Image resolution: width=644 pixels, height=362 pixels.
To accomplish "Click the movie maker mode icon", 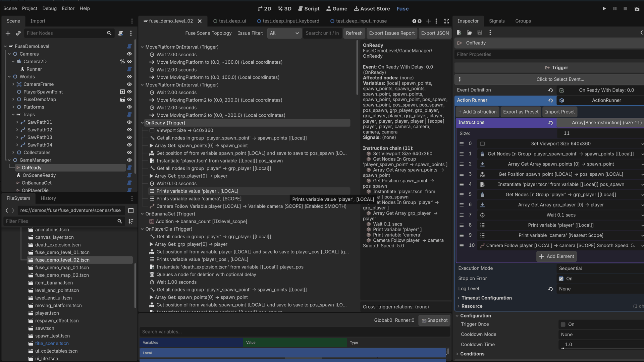I will [637, 9].
